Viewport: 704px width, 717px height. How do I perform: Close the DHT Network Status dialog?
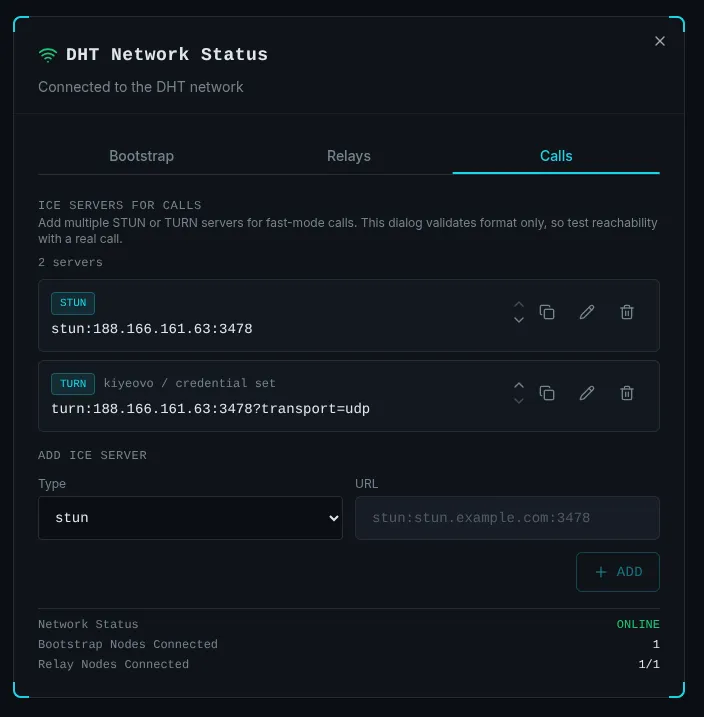[659, 41]
